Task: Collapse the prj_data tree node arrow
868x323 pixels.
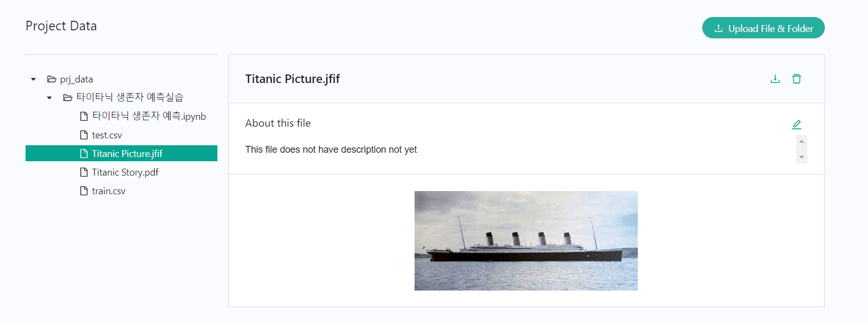Action: point(34,79)
